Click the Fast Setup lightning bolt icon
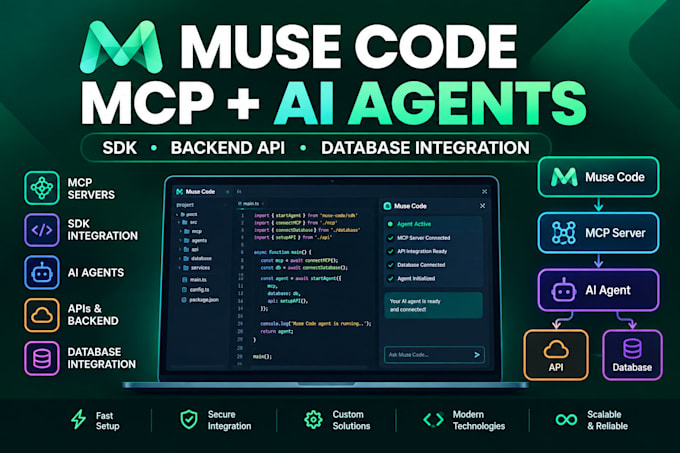This screenshot has width=680, height=453. point(78,419)
